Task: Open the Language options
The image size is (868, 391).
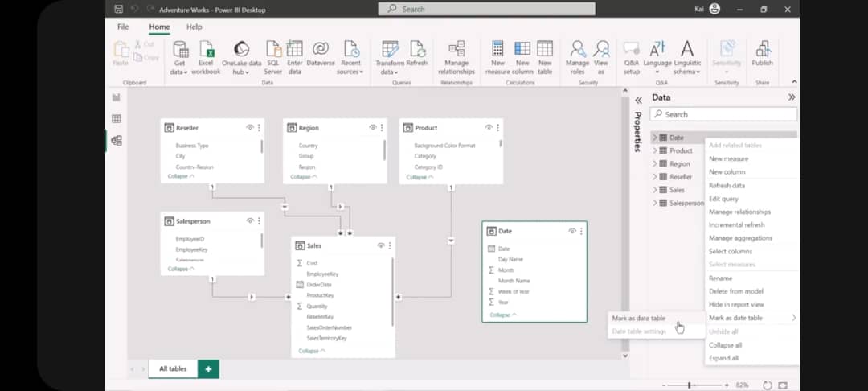Action: pyautogui.click(x=657, y=58)
